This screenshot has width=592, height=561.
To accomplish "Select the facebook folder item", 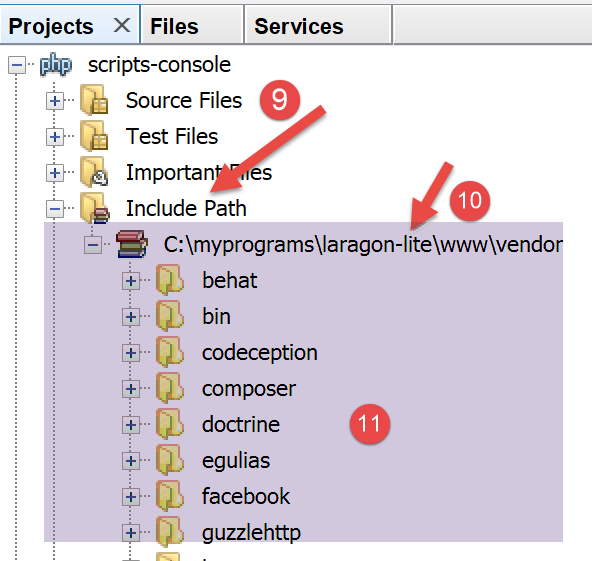I will tap(246, 496).
